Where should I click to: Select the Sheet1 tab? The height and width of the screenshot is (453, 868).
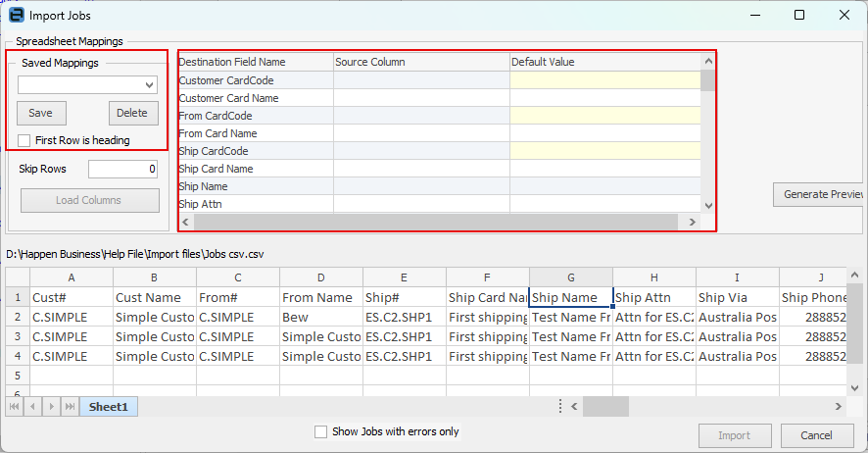pos(109,407)
